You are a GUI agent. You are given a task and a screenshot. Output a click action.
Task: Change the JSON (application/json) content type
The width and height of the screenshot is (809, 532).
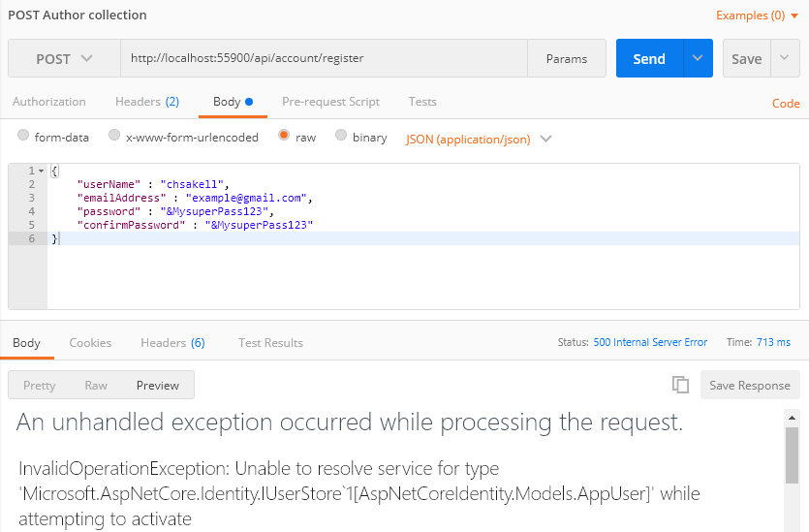tap(479, 139)
